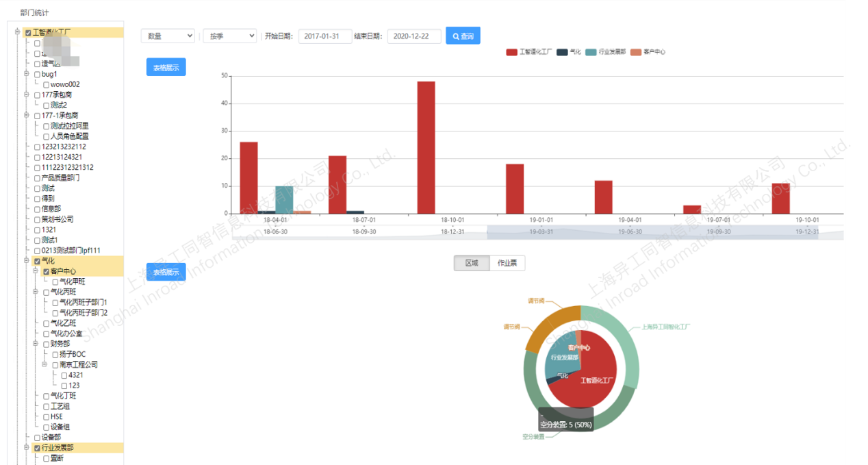868x465 pixels.
Task: Collapse the 财务部 tree branch
Action: (x=36, y=344)
